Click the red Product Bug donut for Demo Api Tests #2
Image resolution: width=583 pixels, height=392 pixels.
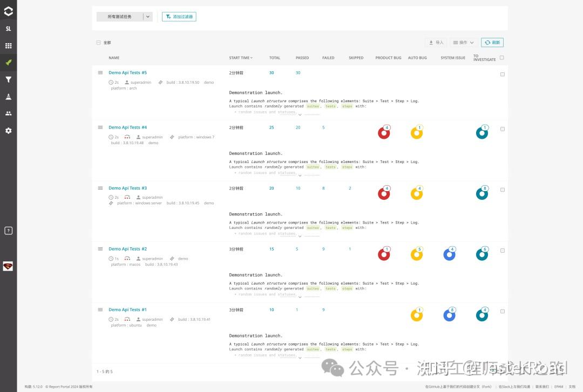coord(384,254)
